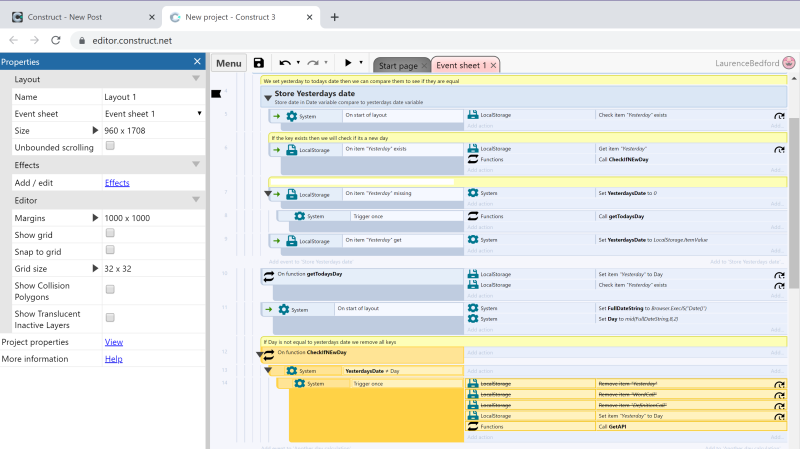This screenshot has height=449, width=800.
Task: Select Trigger once System icon in event 8
Action: click(299, 216)
